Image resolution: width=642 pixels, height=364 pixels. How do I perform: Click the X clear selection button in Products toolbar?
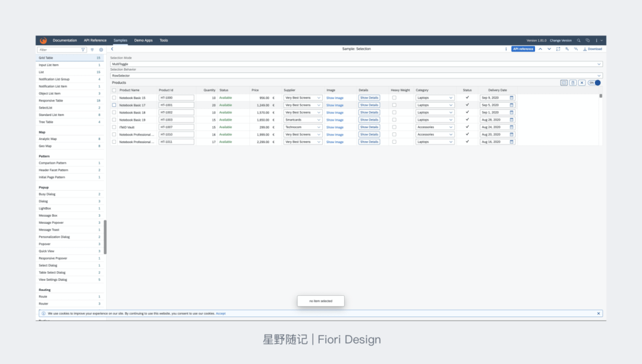coord(582,83)
